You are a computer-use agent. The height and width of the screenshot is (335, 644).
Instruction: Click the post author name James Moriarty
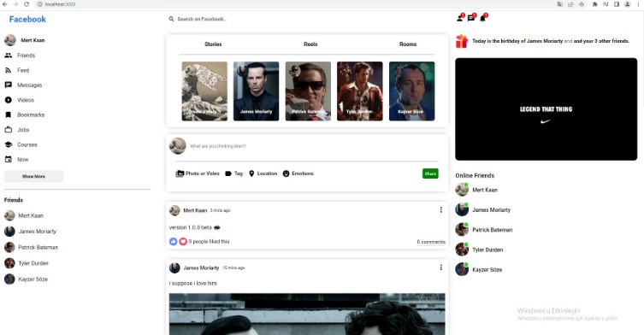pos(201,267)
